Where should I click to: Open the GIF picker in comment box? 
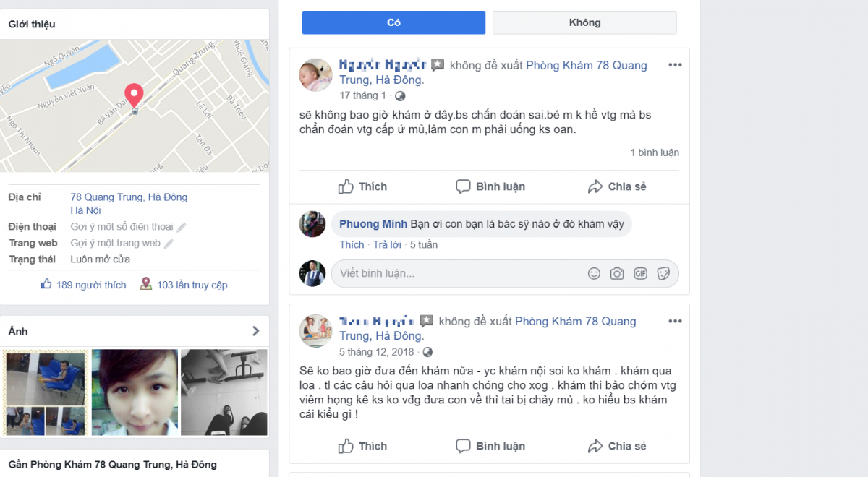pos(640,274)
